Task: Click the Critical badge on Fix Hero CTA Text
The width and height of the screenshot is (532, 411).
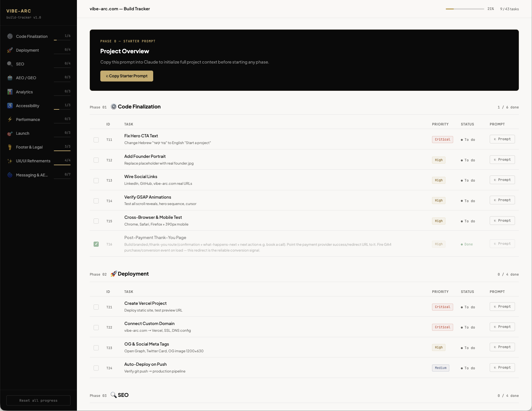Action: pyautogui.click(x=442, y=139)
